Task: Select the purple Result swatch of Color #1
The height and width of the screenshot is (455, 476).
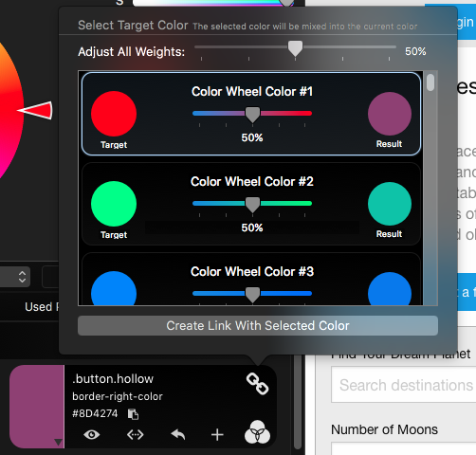Action: 390,114
